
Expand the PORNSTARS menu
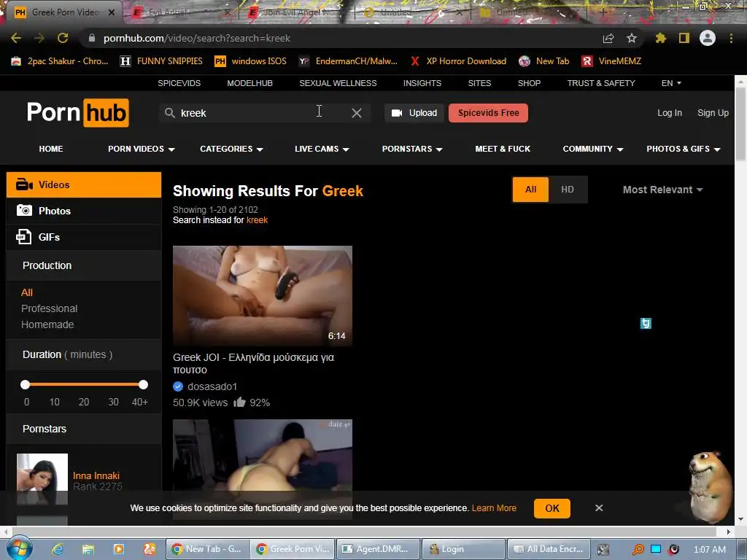pyautogui.click(x=412, y=149)
